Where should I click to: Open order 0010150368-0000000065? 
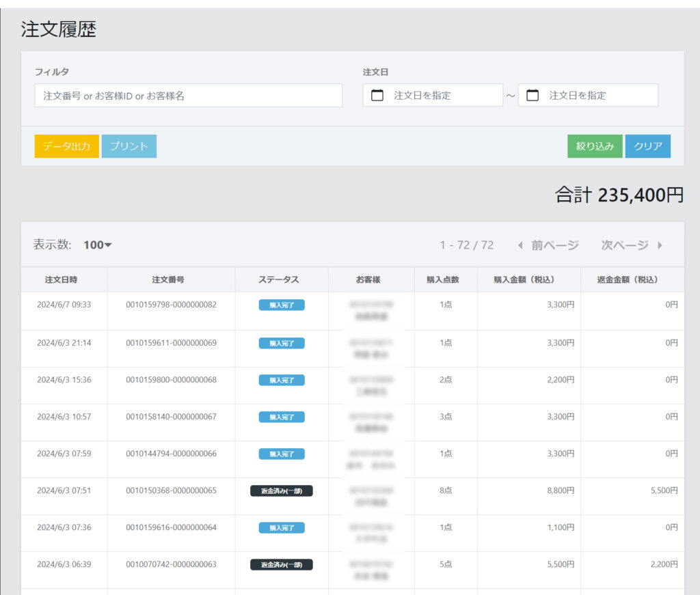point(171,490)
